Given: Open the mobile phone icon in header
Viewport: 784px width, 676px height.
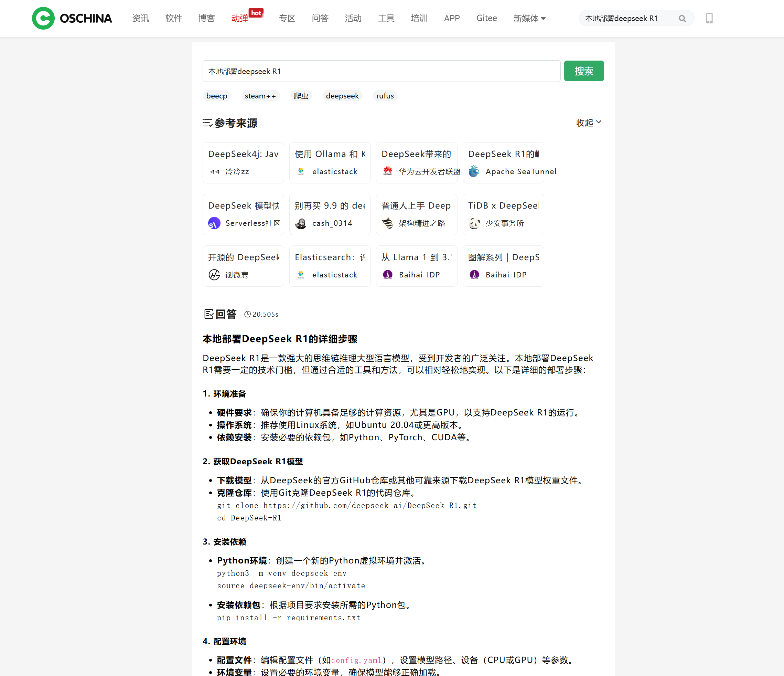Looking at the screenshot, I should (709, 18).
